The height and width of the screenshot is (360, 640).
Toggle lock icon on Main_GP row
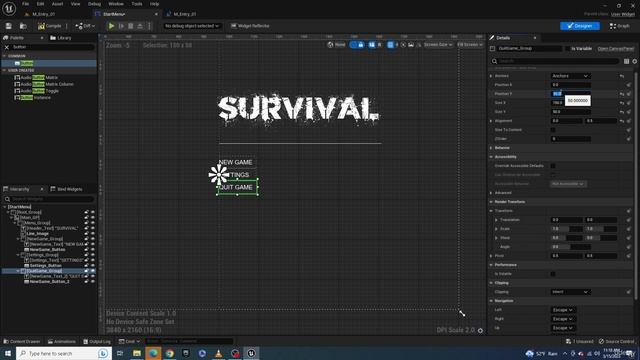[86, 218]
